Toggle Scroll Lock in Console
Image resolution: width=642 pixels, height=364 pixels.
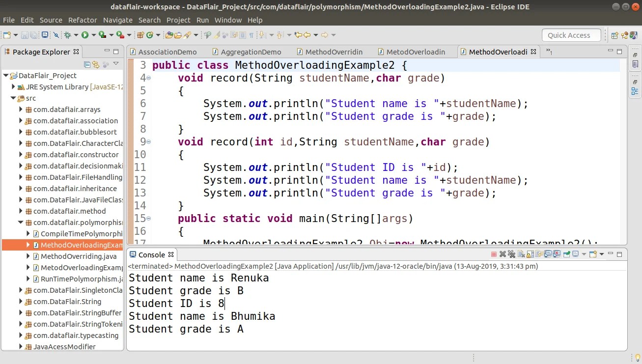click(530, 254)
